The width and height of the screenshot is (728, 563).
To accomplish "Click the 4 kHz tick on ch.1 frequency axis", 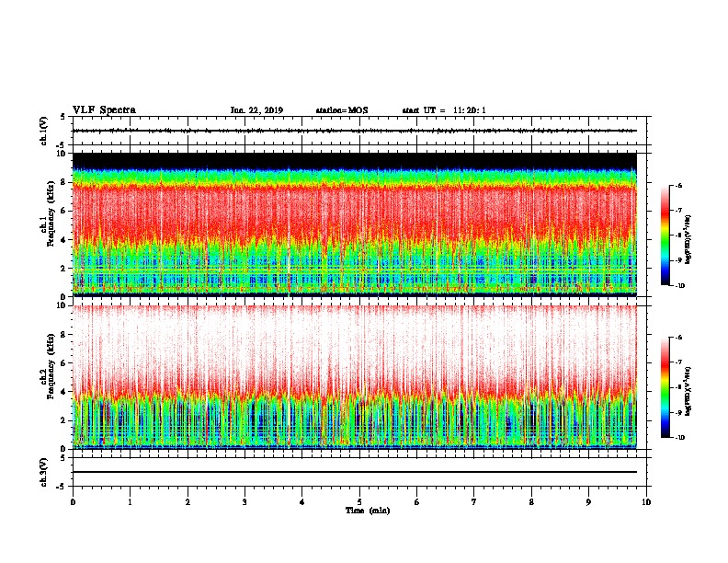I will pyautogui.click(x=64, y=240).
